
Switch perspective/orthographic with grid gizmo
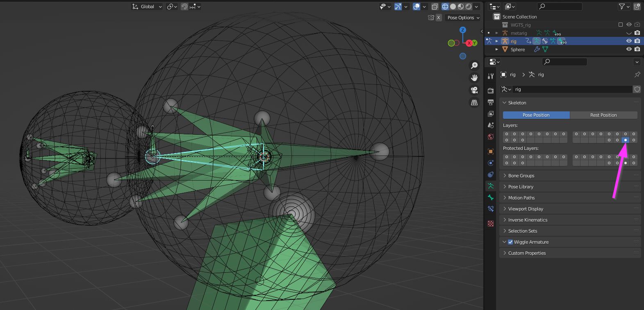(x=474, y=102)
